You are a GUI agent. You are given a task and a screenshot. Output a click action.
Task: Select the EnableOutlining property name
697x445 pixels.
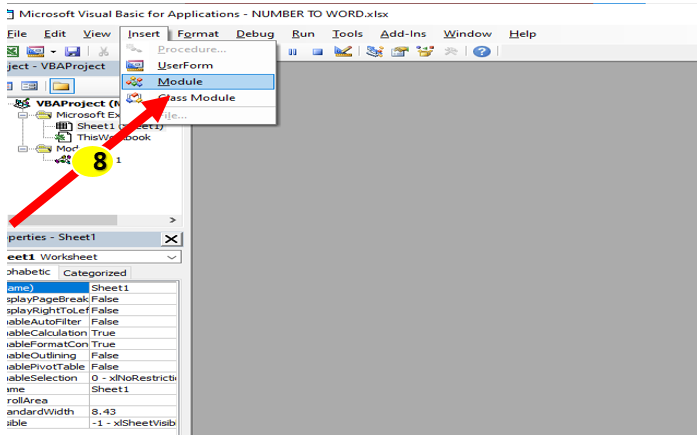pos(48,355)
